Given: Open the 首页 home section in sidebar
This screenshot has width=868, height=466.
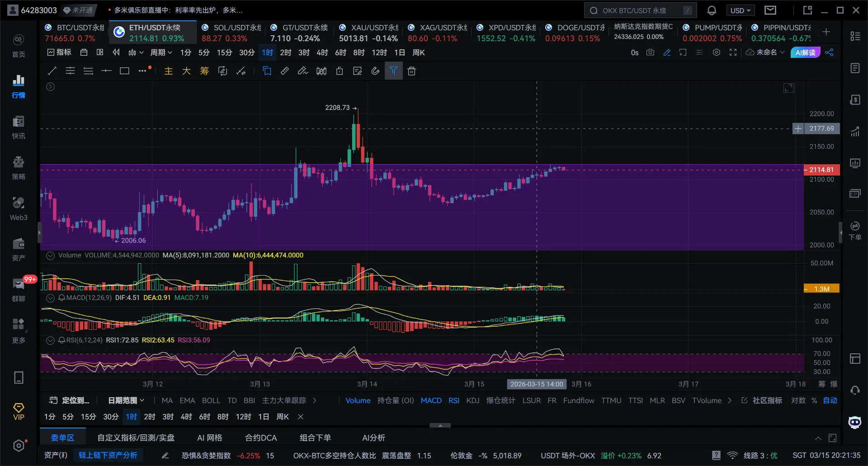Looking at the screenshot, I should click(x=19, y=46).
